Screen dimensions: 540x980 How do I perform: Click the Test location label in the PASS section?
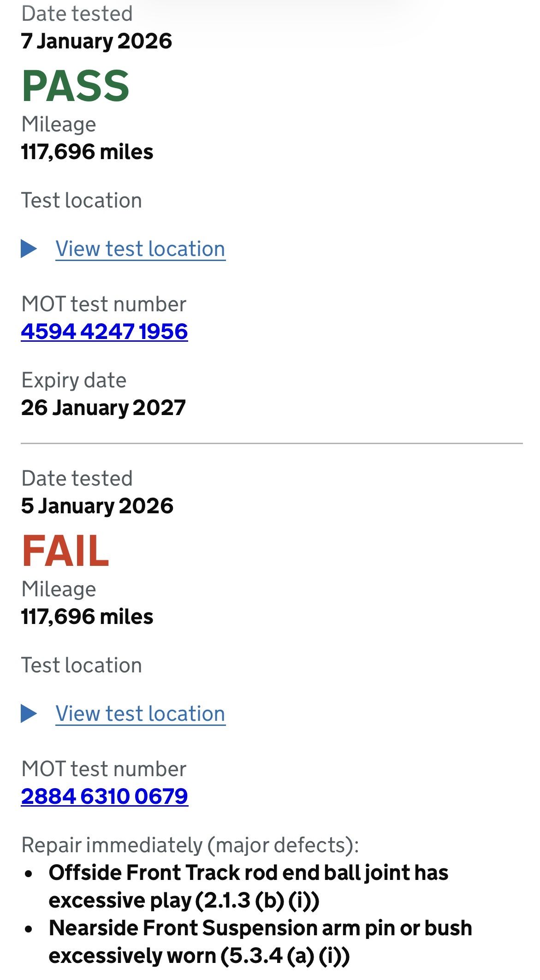point(82,201)
